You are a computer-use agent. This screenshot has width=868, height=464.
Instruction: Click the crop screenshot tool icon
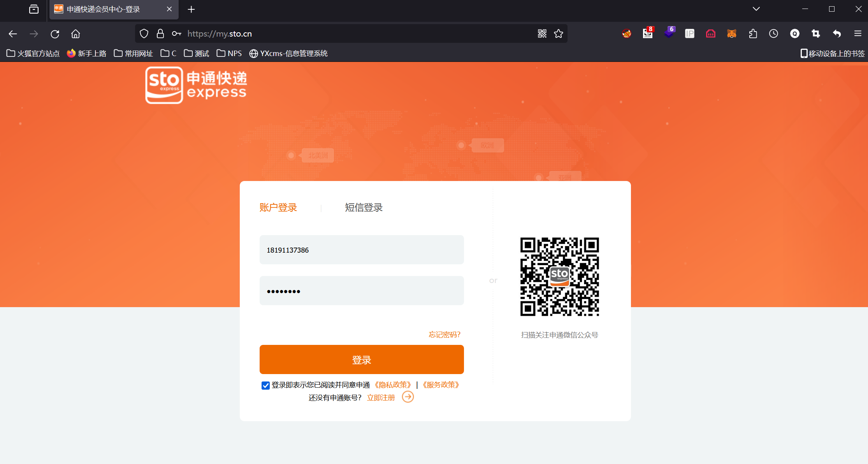tap(816, 34)
